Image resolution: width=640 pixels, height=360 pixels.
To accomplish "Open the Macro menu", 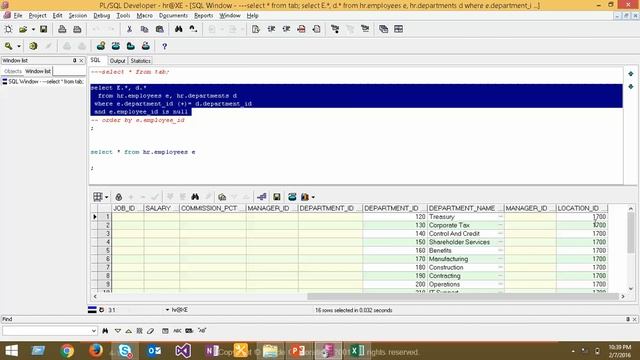I will pyautogui.click(x=144, y=16).
